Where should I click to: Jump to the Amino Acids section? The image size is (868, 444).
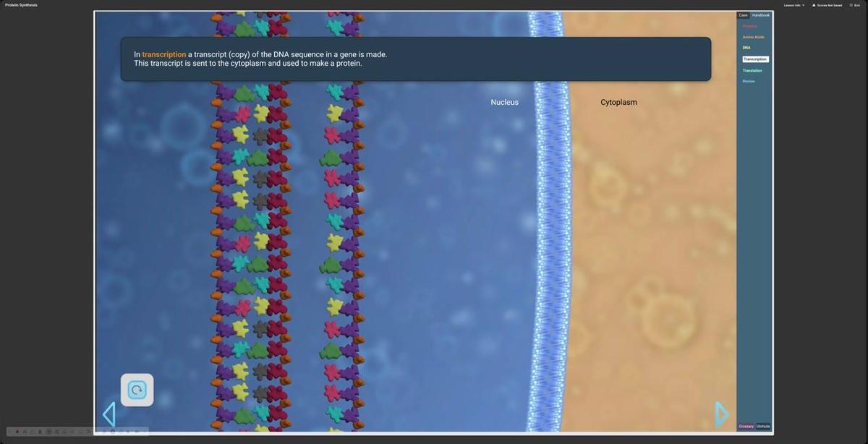coord(753,37)
